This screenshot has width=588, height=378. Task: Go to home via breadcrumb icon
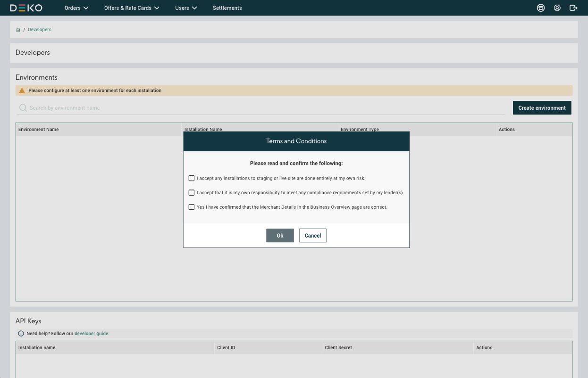(x=18, y=30)
